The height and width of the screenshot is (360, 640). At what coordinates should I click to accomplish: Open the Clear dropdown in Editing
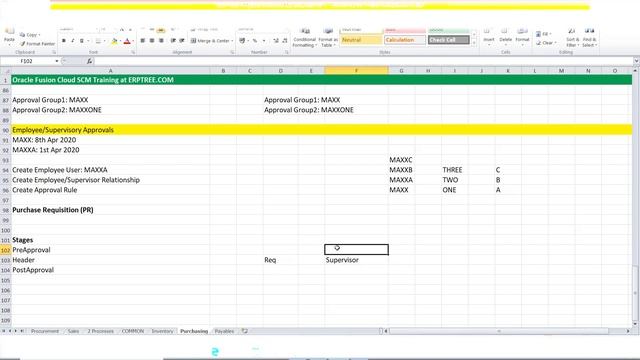(546, 43)
